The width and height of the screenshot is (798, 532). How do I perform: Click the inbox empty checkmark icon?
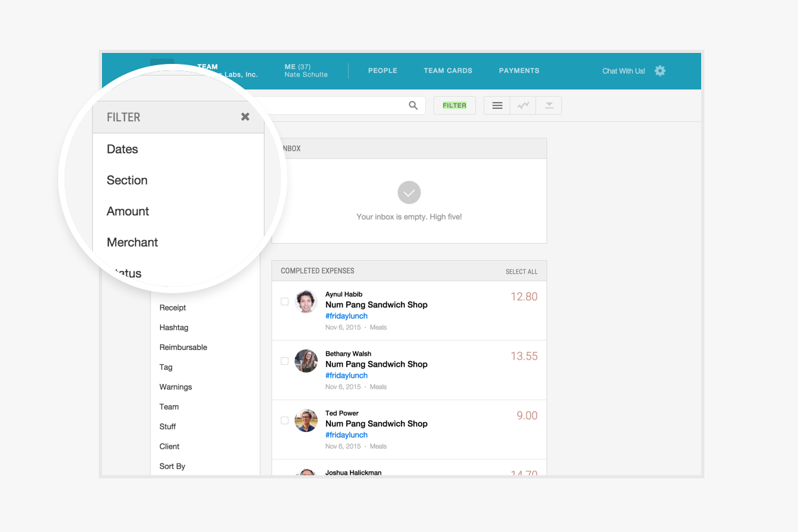pos(409,192)
